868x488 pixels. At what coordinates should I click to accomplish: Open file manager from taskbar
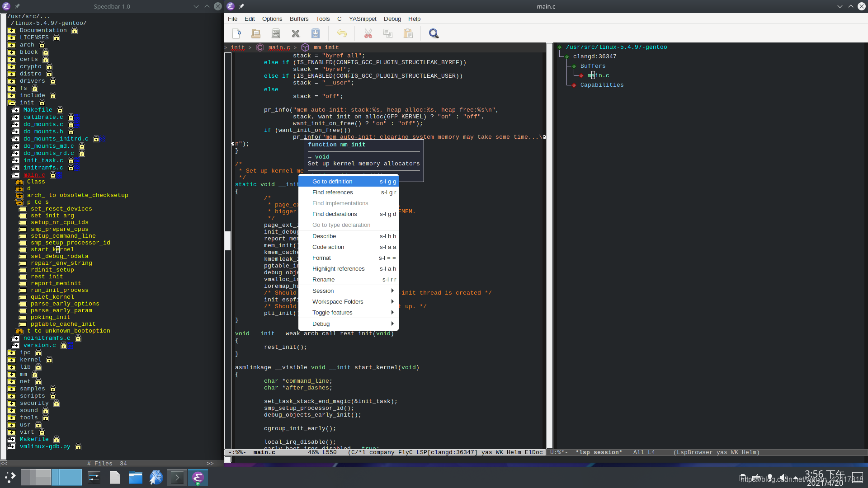point(136,477)
